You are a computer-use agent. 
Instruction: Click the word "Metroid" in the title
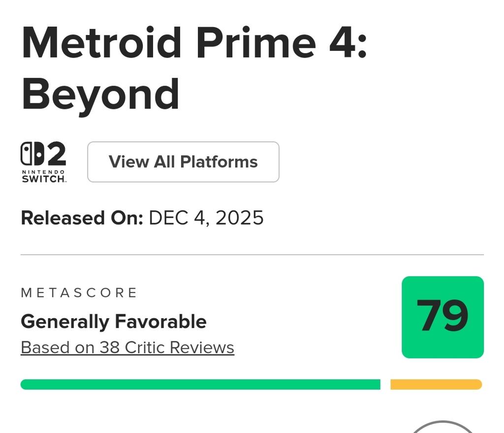[102, 43]
